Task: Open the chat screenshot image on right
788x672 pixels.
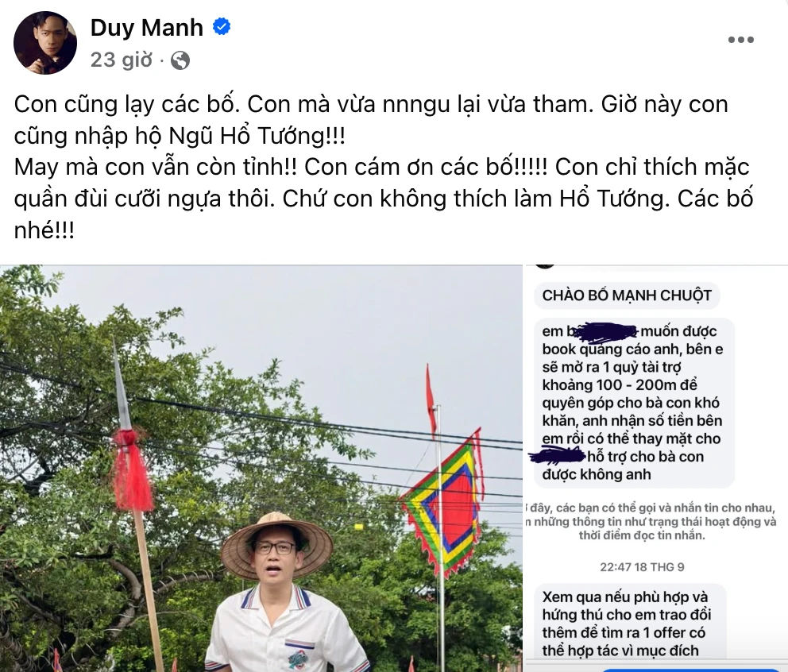Action: [x=656, y=469]
